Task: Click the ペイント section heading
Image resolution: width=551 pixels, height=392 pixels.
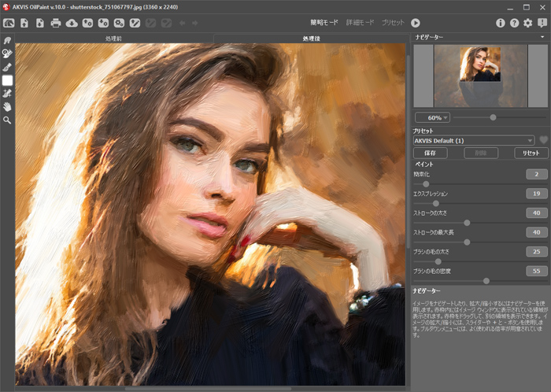Action: [424, 164]
